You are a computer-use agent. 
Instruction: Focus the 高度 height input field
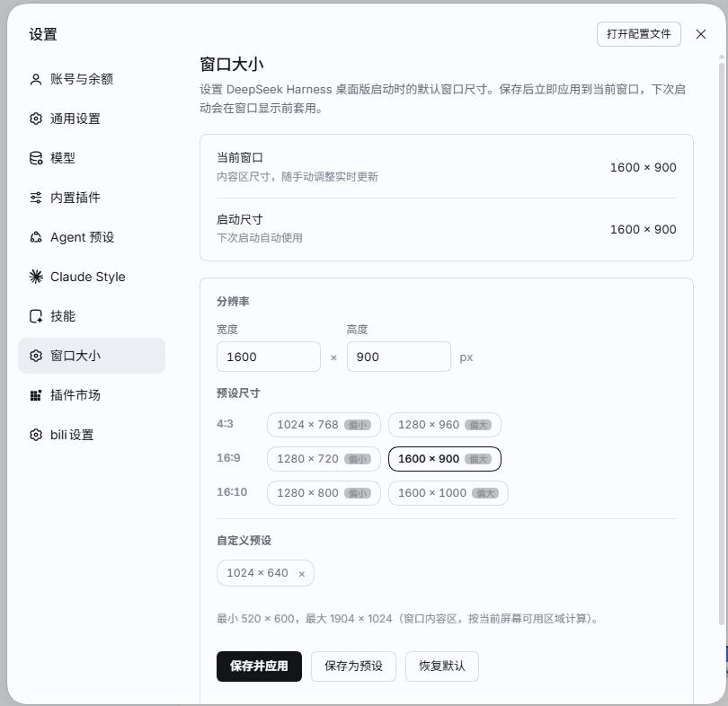coord(399,357)
